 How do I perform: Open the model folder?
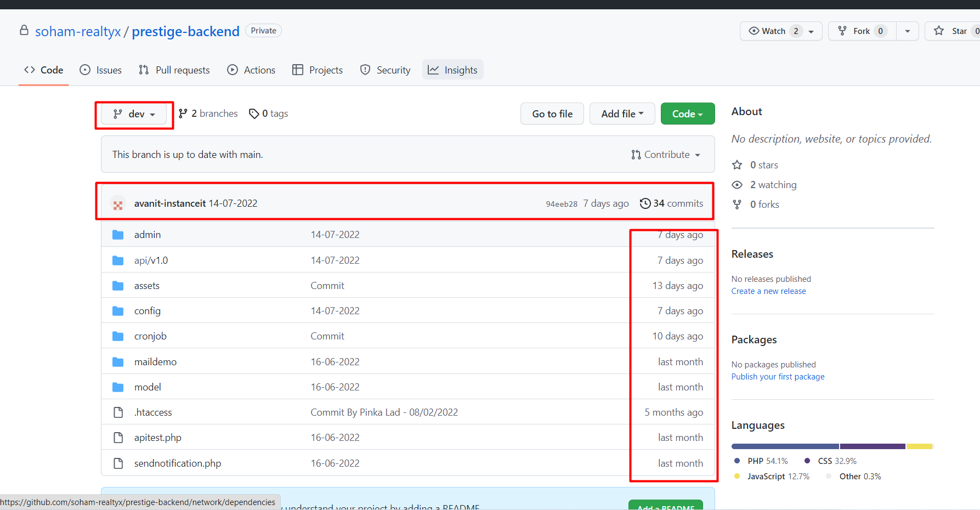[148, 387]
